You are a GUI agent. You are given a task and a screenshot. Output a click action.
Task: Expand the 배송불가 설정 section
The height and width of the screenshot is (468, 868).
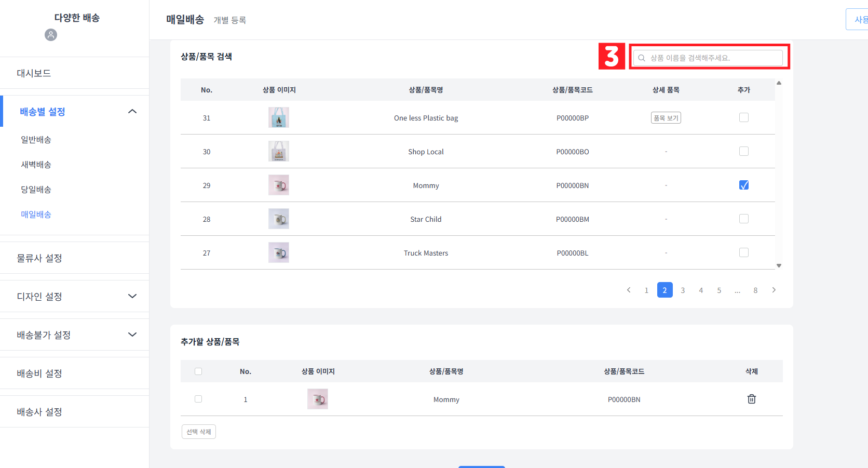pyautogui.click(x=132, y=335)
